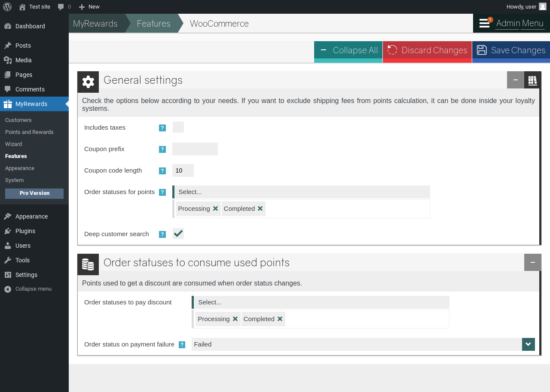Show help for Coupon code length
Image resolution: width=550 pixels, height=392 pixels.
pyautogui.click(x=162, y=171)
